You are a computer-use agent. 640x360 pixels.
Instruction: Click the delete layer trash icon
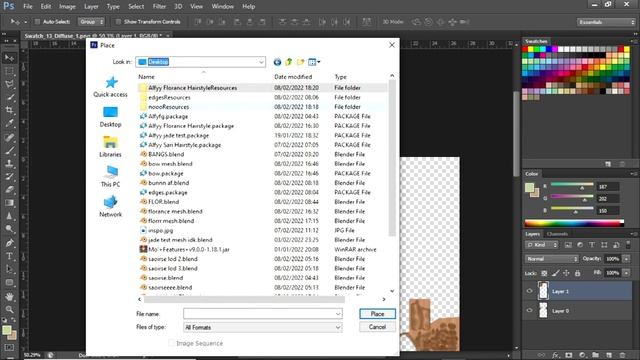pos(622,355)
